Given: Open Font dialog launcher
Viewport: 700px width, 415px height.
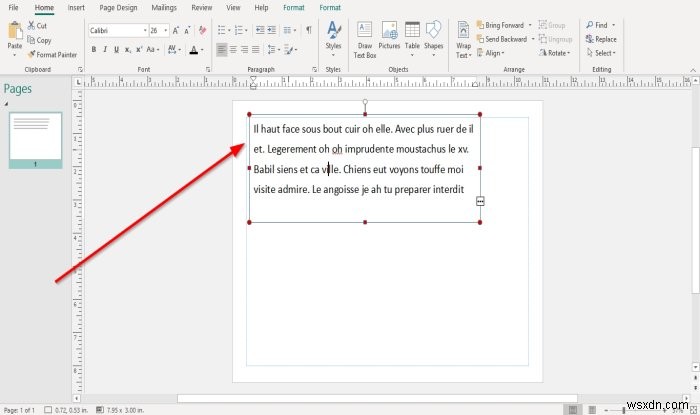Looking at the screenshot, I should point(208,70).
